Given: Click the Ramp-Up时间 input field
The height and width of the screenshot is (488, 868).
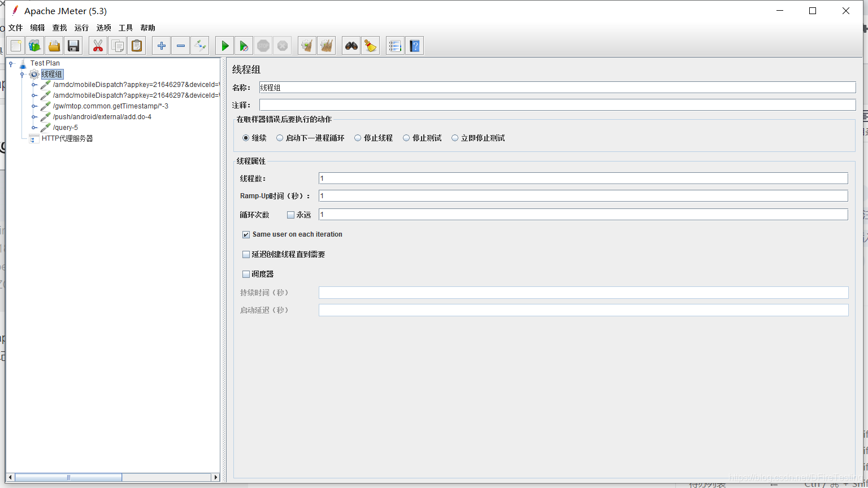Looking at the screenshot, I should (583, 196).
